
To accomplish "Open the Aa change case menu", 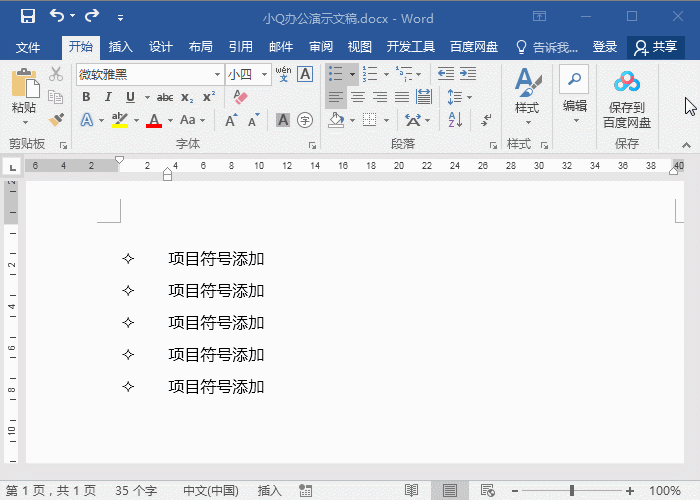I will coord(192,120).
